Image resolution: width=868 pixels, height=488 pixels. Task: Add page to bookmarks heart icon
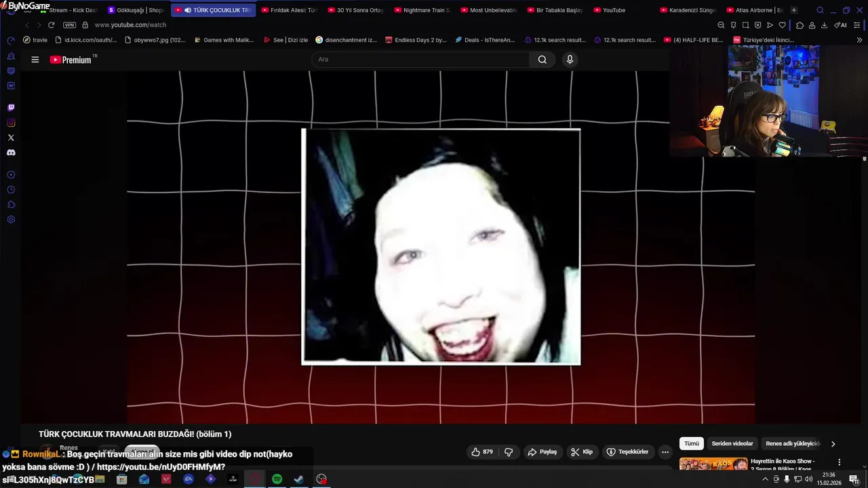pos(782,25)
